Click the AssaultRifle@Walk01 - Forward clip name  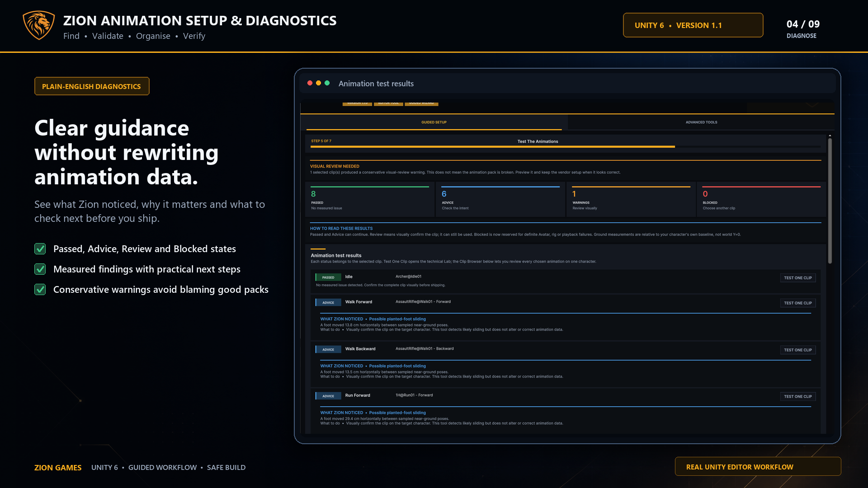point(423,302)
